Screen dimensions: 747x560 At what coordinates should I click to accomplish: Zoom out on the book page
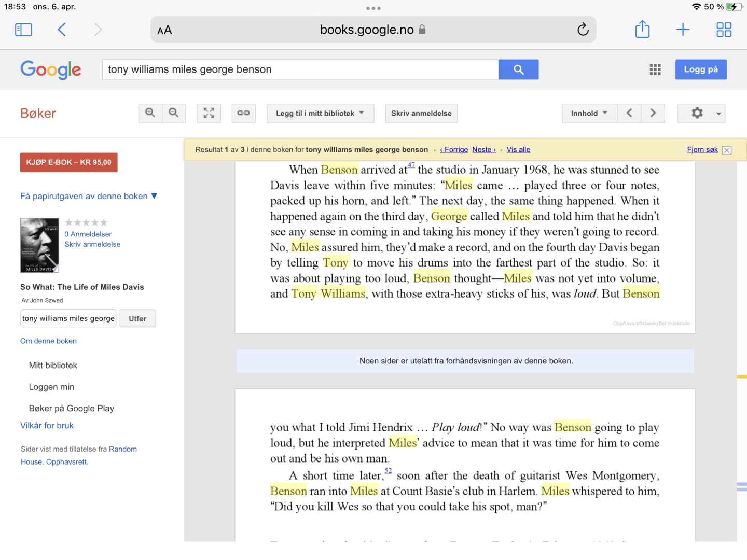point(174,113)
